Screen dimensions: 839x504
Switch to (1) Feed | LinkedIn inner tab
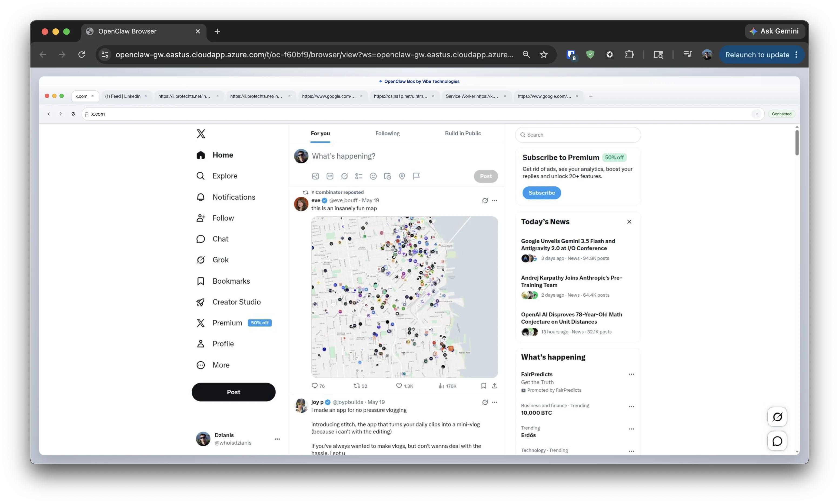pyautogui.click(x=123, y=96)
